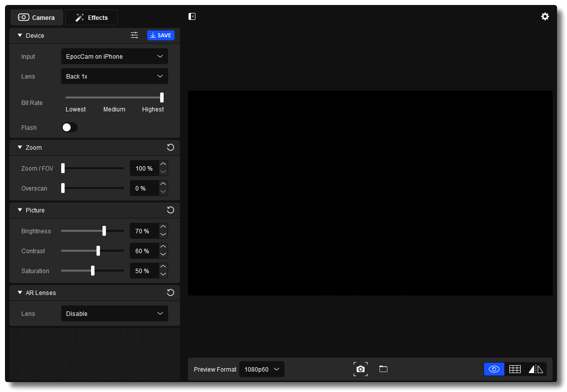Disable the preview eye toggle
The image size is (567, 392).
[494, 369]
